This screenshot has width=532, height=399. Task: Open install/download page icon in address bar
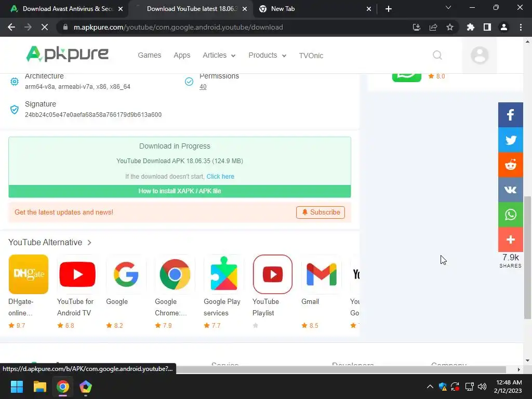(x=417, y=27)
